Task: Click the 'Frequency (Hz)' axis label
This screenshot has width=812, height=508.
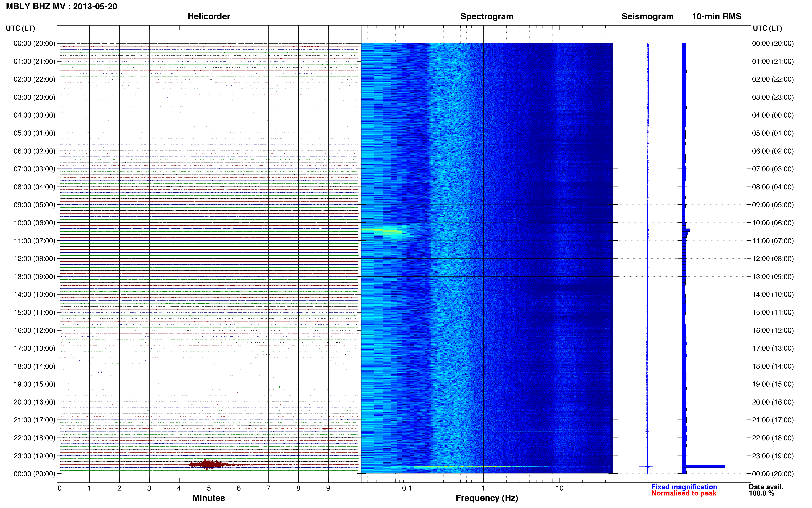Action: coord(487,498)
